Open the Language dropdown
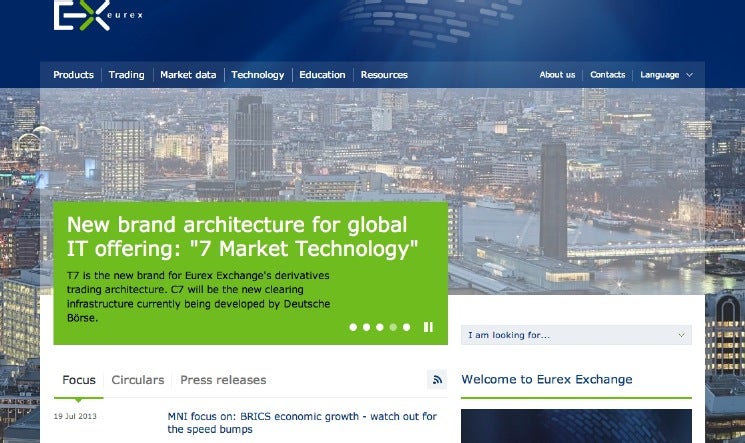This screenshot has width=745, height=443. (x=666, y=75)
